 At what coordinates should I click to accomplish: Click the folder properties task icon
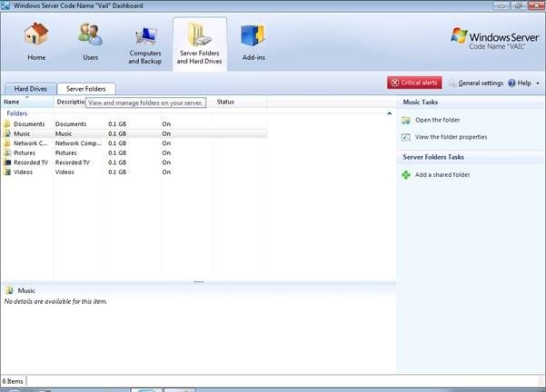pos(406,137)
